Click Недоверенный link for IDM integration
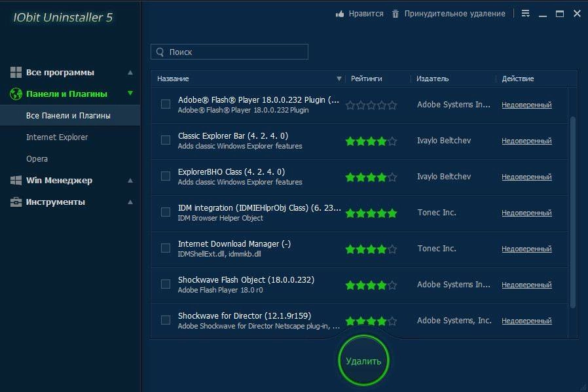The image size is (588, 392). point(526,213)
